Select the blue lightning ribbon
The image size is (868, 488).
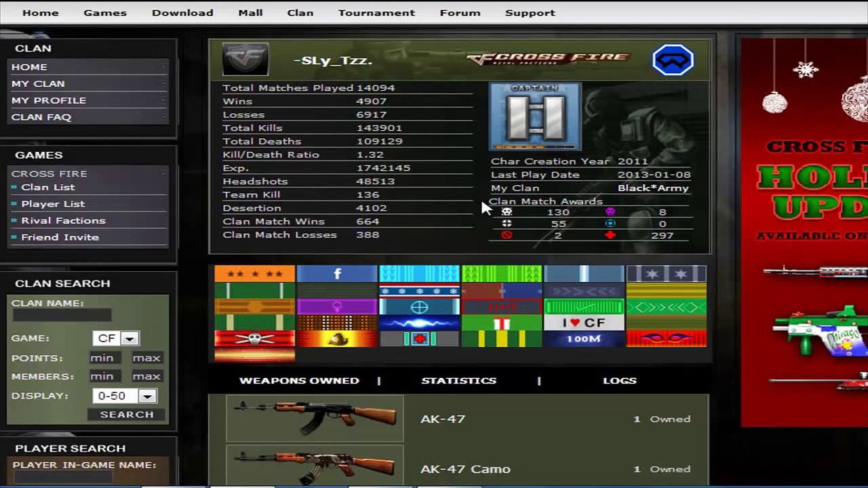tap(419, 323)
